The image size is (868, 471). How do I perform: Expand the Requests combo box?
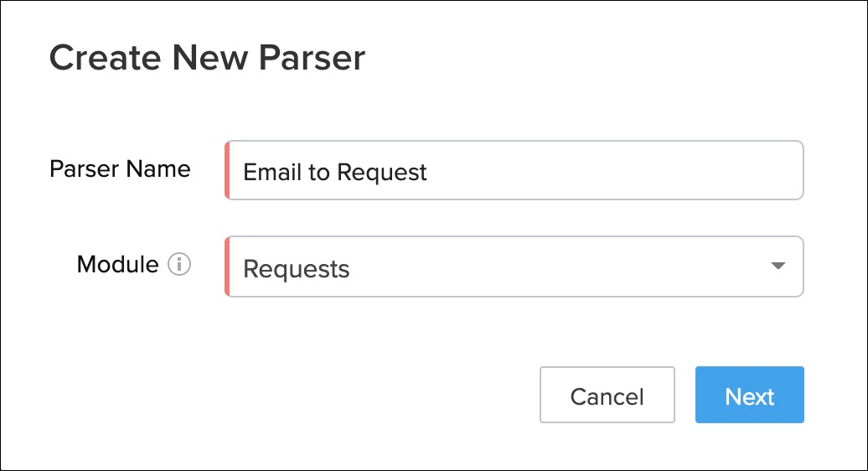[514, 267]
